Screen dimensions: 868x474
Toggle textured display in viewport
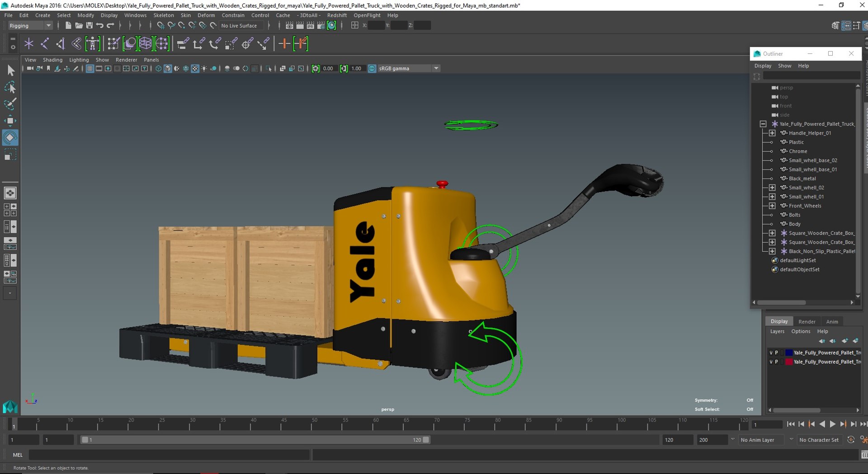(x=195, y=69)
